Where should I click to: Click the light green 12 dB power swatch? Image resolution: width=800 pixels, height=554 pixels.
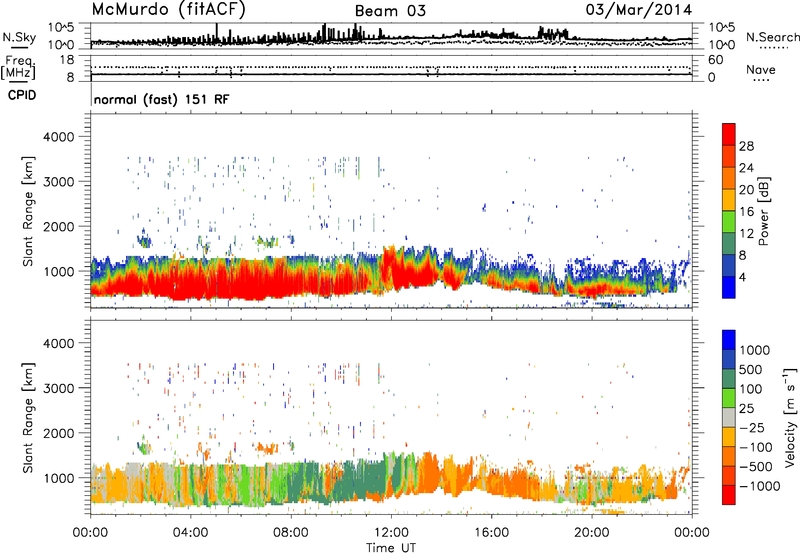(729, 222)
